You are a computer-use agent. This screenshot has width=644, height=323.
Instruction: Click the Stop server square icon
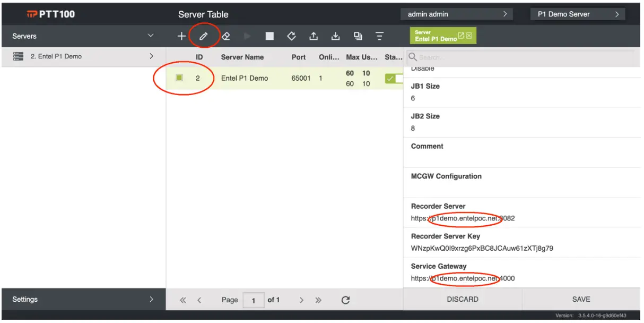269,36
